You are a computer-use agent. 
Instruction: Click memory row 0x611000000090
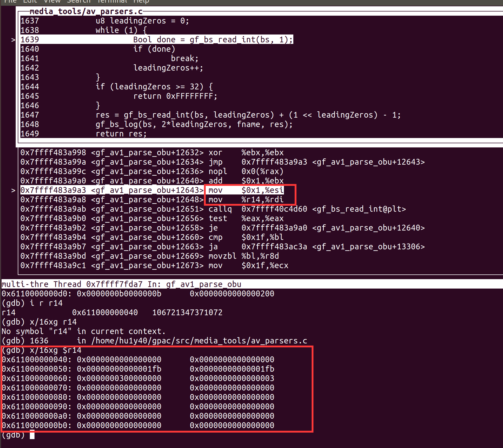click(x=138, y=406)
